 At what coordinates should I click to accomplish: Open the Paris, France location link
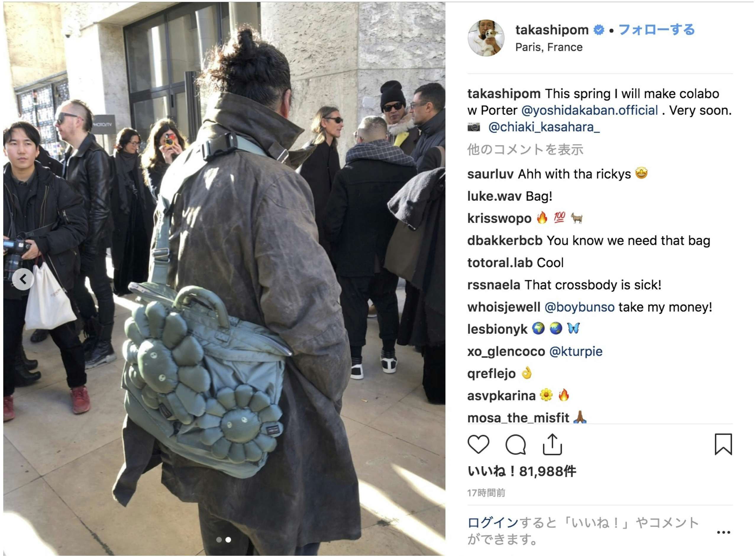pos(549,47)
